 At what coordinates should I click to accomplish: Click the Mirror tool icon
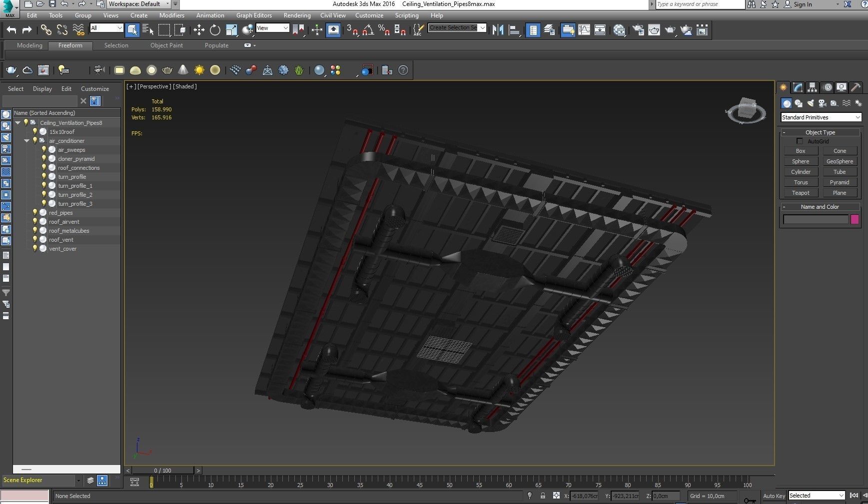(x=498, y=30)
